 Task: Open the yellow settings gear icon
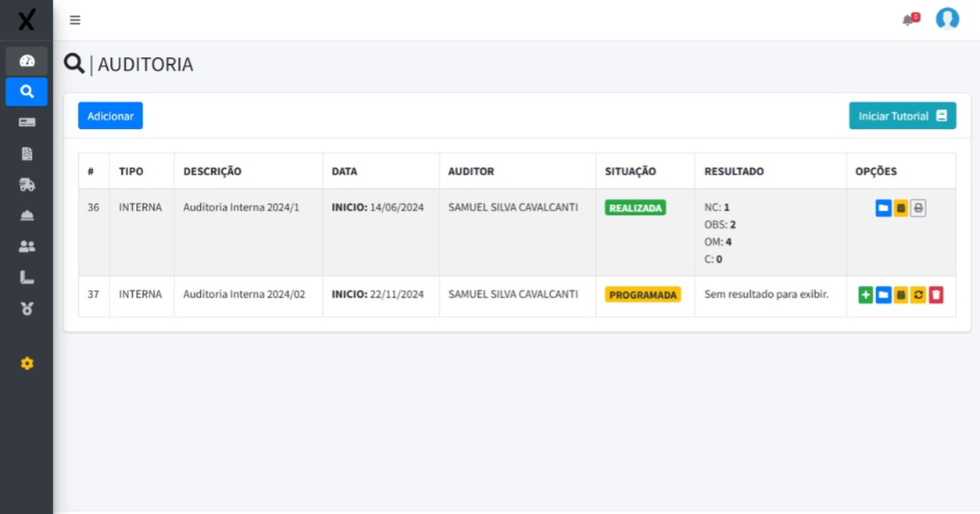point(27,363)
